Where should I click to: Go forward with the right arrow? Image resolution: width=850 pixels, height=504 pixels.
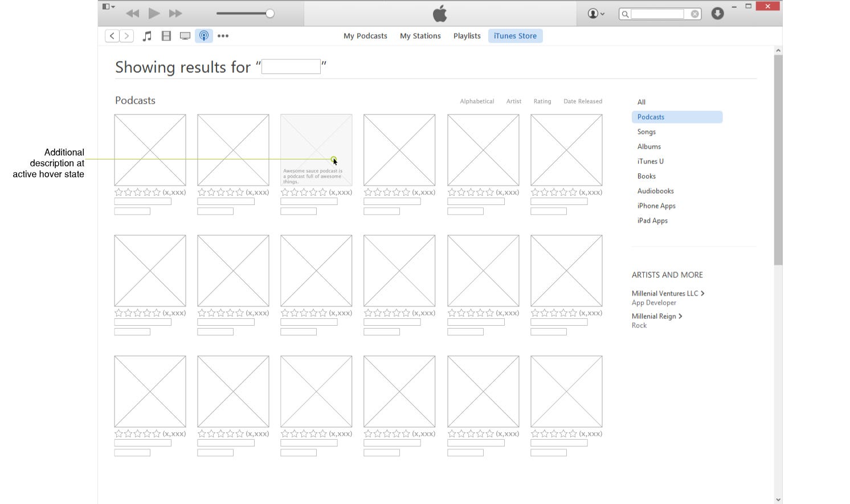point(126,36)
